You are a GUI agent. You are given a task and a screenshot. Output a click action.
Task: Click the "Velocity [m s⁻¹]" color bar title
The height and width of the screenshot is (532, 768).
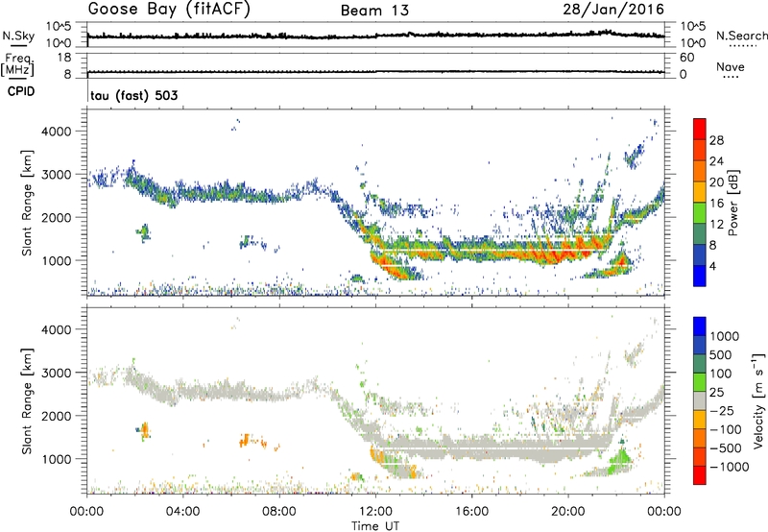click(758, 400)
